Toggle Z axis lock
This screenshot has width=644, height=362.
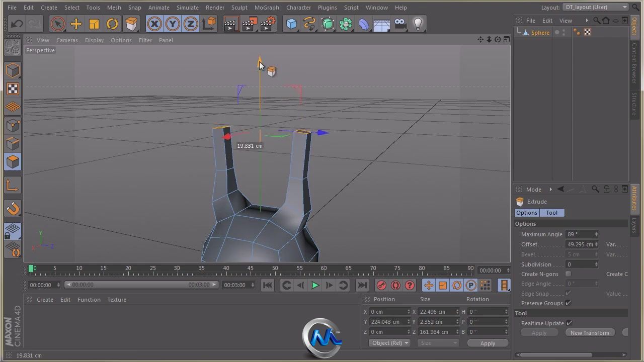tap(191, 24)
